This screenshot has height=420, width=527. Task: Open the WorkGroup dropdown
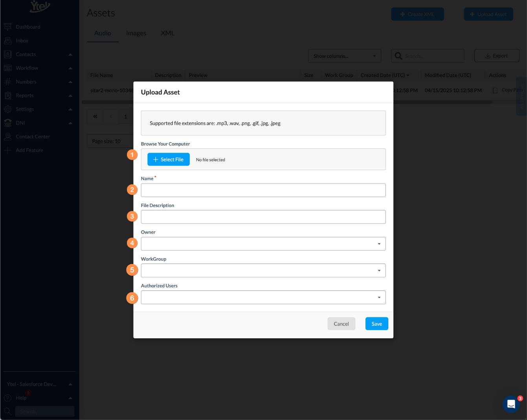click(x=263, y=270)
